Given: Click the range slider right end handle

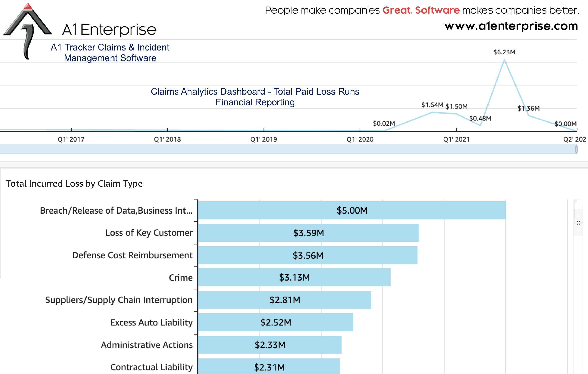Looking at the screenshot, I should [x=576, y=149].
